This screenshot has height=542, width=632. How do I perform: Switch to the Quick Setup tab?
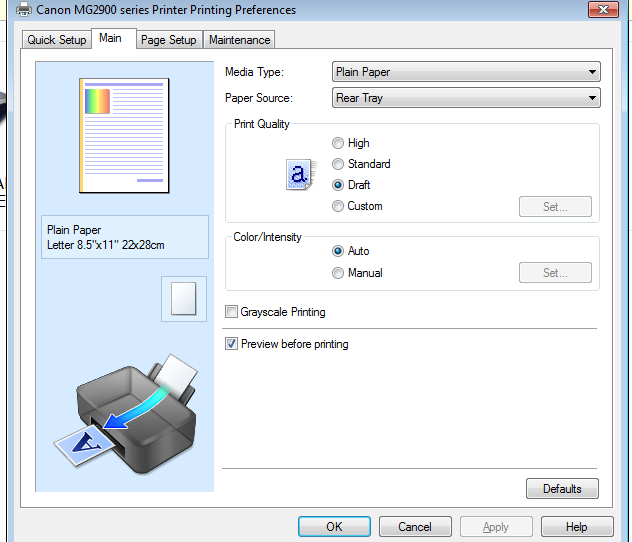click(57, 40)
